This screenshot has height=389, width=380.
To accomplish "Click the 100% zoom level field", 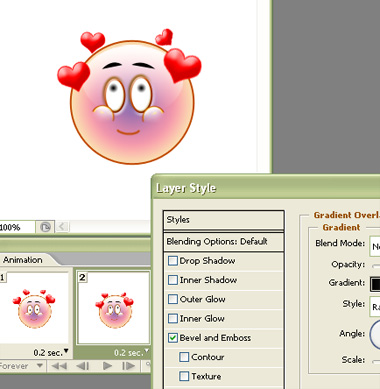I will click(x=17, y=227).
